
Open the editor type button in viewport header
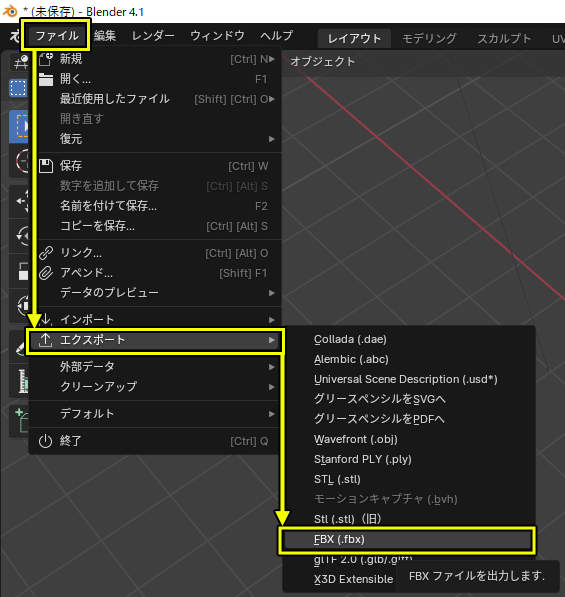(x=20, y=61)
